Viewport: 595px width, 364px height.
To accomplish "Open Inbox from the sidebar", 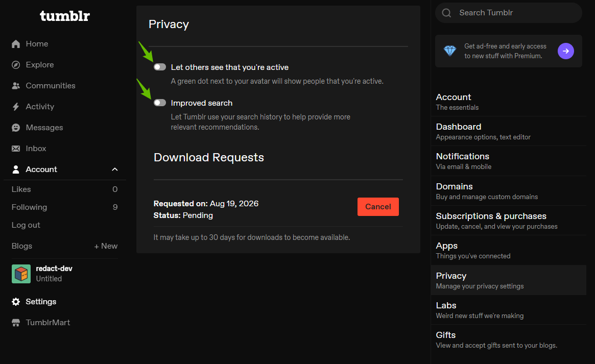I will point(36,149).
